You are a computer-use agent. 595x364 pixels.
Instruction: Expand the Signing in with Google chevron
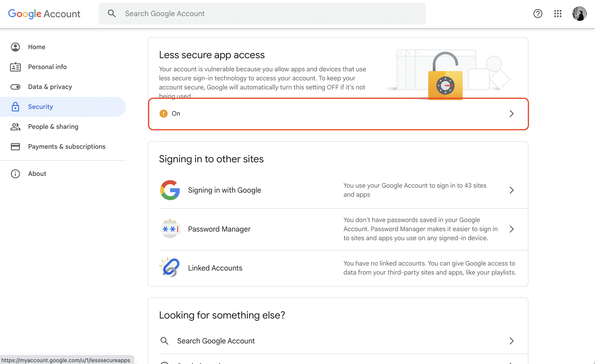coord(512,190)
